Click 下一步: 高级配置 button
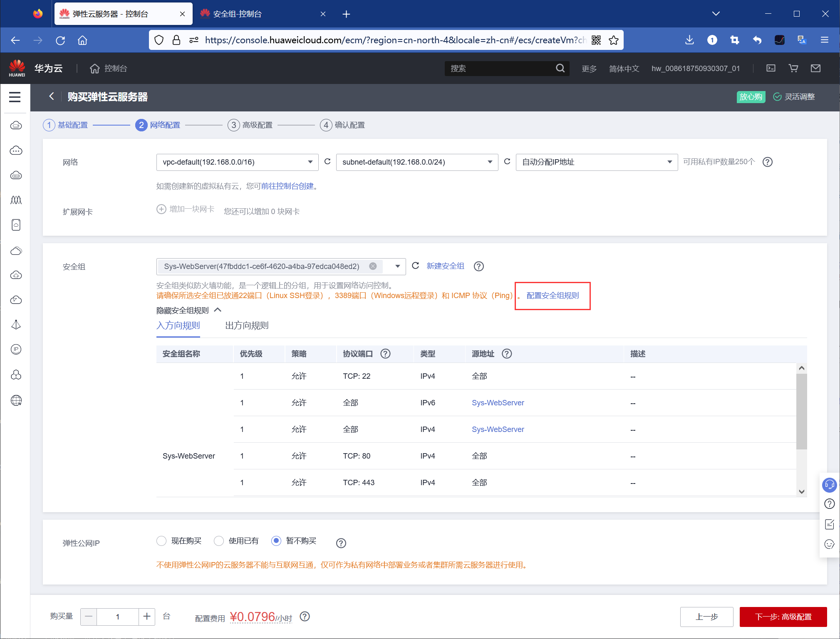 click(783, 617)
